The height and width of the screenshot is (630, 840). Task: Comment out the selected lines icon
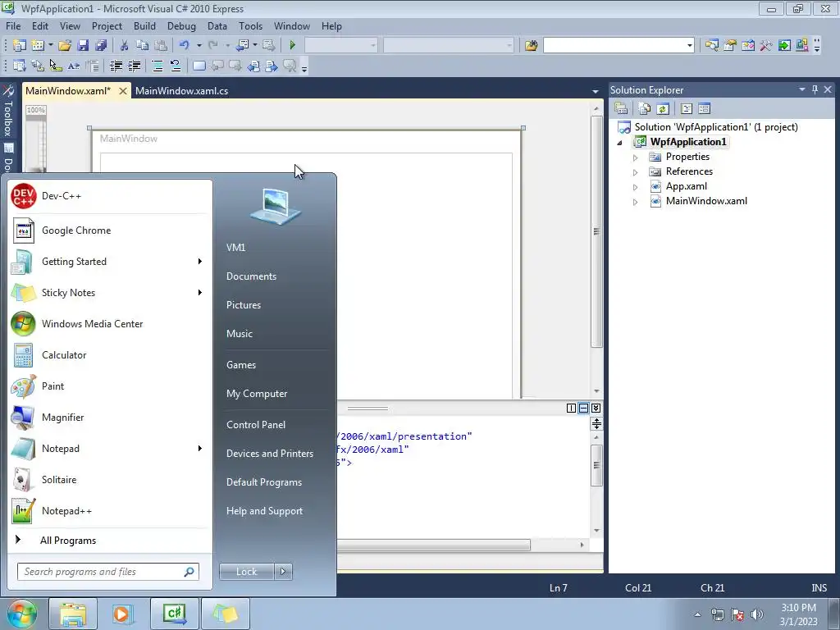pyautogui.click(x=157, y=66)
